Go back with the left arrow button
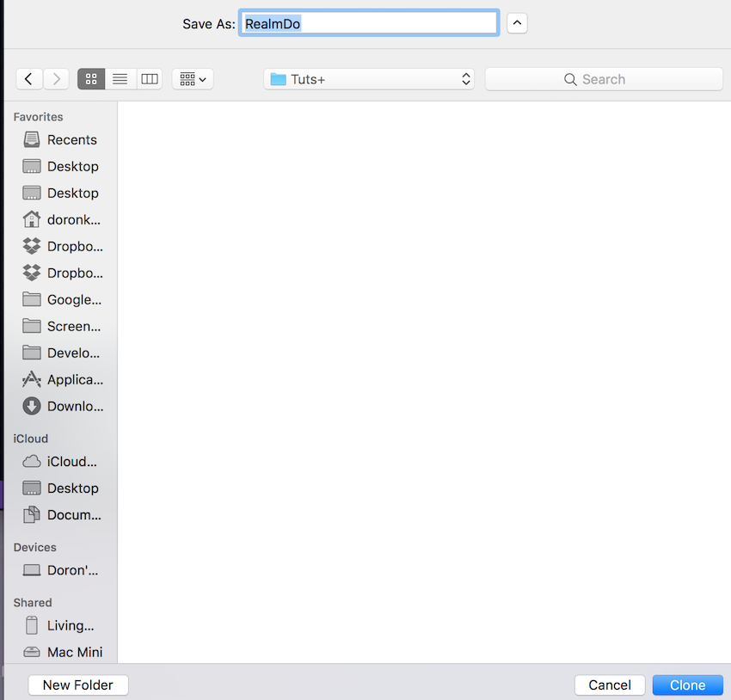731x700 pixels. 29,79
